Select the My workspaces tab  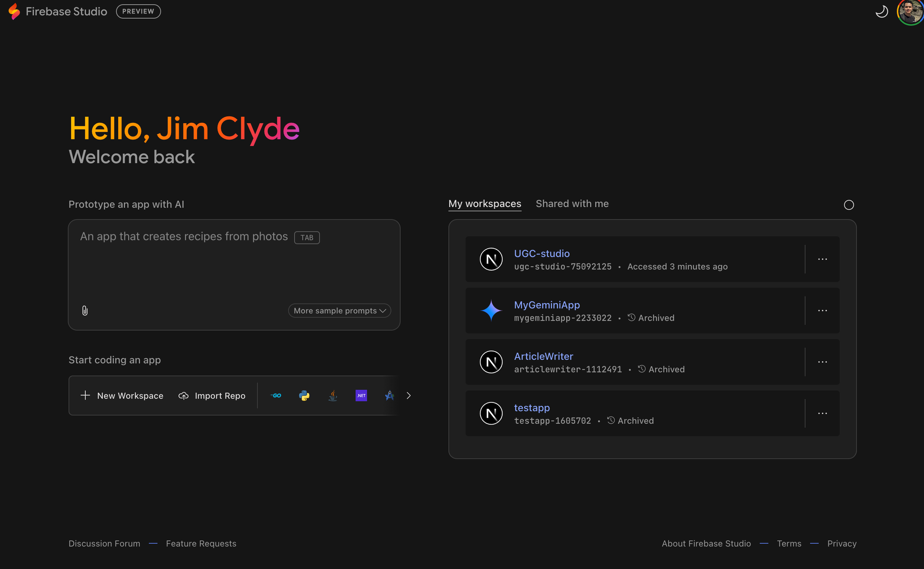[x=485, y=204]
